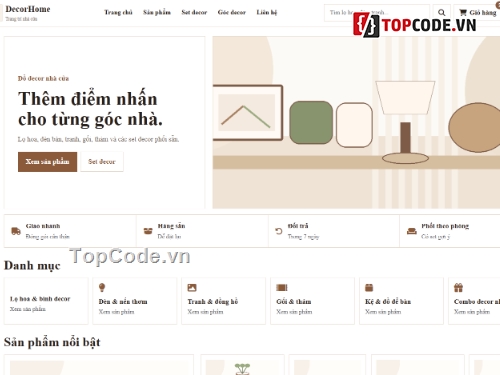Image resolution: width=500 pixels, height=375 pixels.
Task: Click the Danh mục heading
Action: pos(32,266)
